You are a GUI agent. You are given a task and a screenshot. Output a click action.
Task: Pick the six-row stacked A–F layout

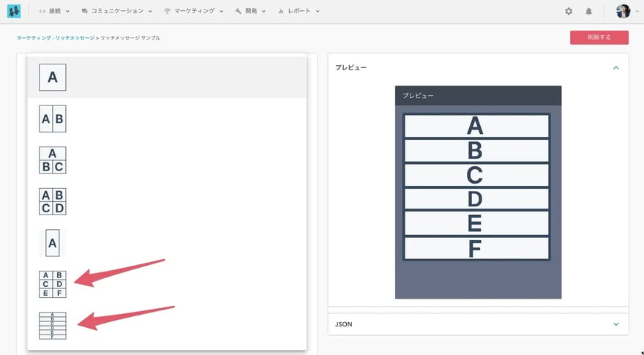coord(53,326)
